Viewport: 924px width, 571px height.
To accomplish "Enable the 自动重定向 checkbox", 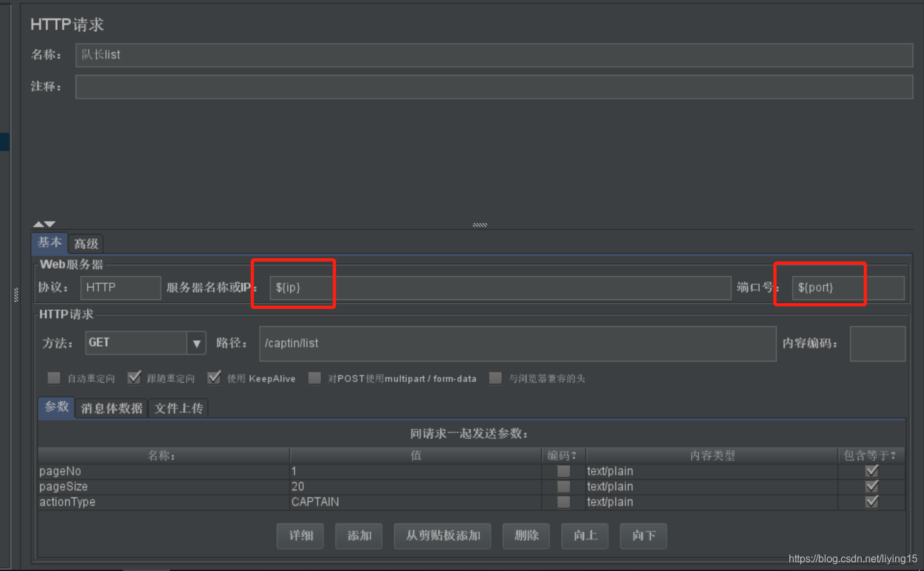I will (54, 378).
